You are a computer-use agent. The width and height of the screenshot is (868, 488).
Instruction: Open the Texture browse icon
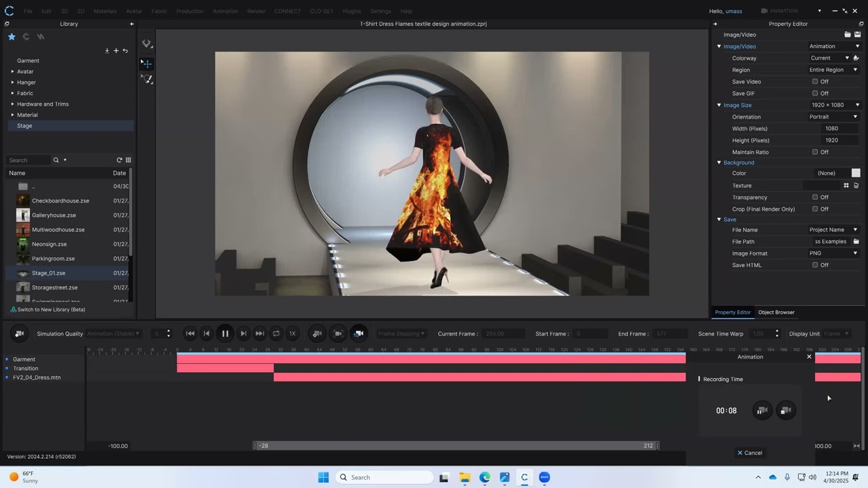pos(846,186)
